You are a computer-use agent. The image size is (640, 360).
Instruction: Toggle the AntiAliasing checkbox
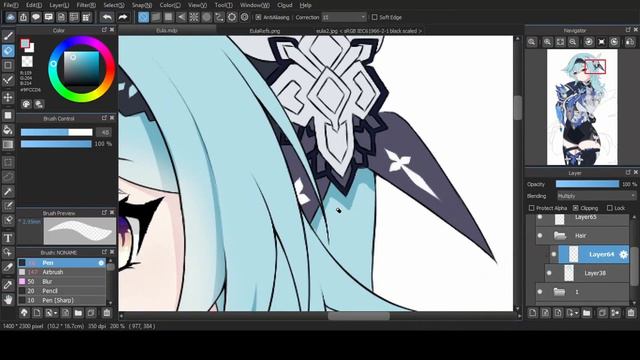pos(258,17)
